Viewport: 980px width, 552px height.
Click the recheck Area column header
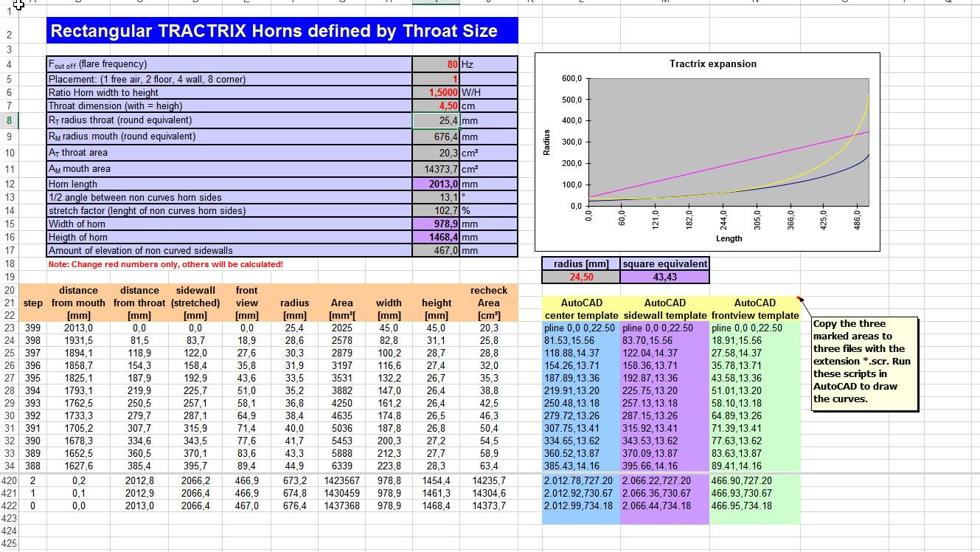tap(489, 303)
